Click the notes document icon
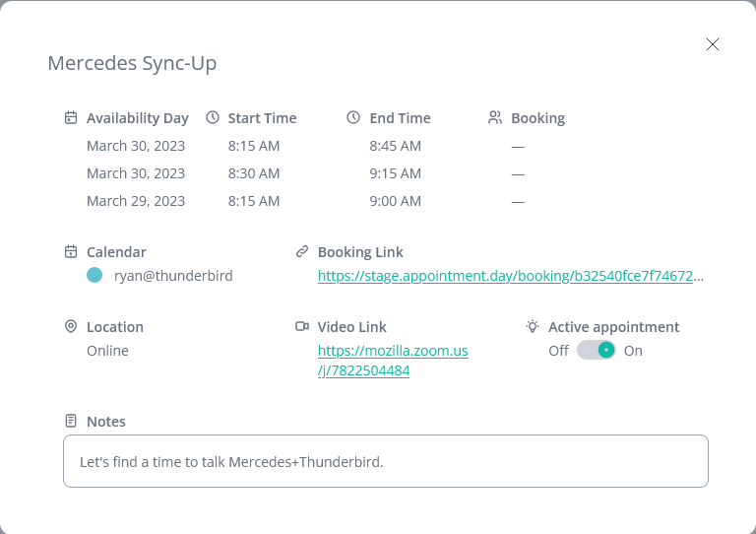 71,422
